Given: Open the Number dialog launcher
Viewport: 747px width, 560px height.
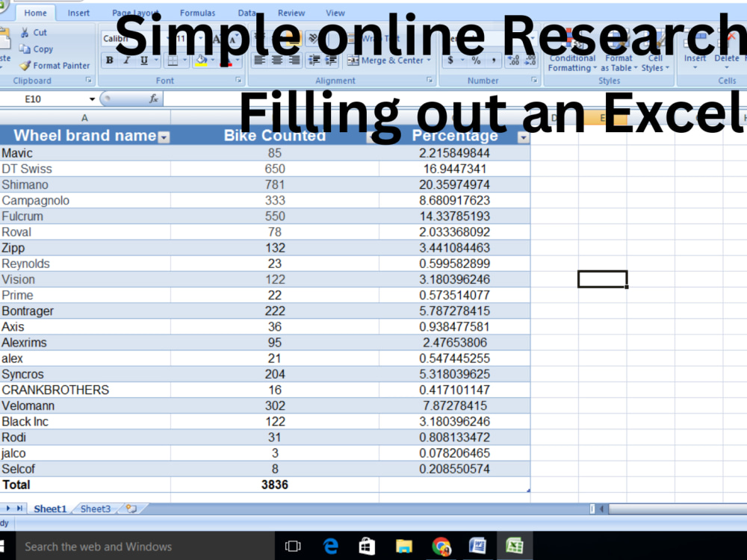Looking at the screenshot, I should click(x=534, y=80).
